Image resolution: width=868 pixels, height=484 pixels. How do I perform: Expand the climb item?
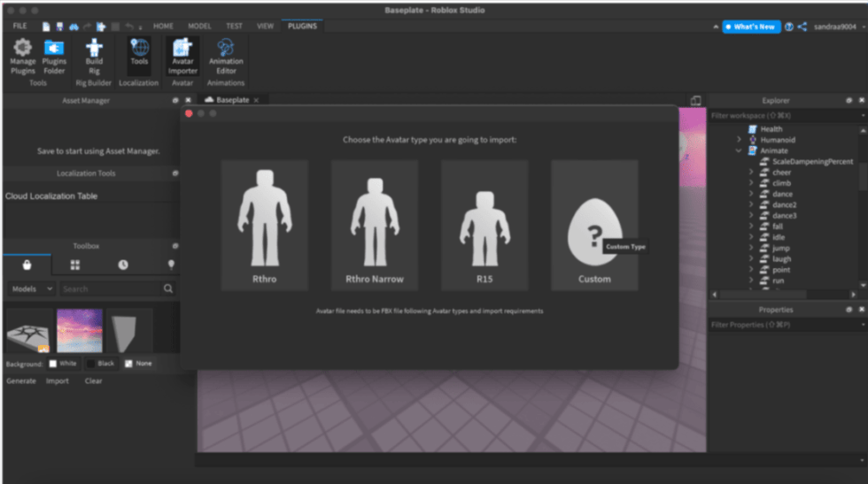click(751, 183)
